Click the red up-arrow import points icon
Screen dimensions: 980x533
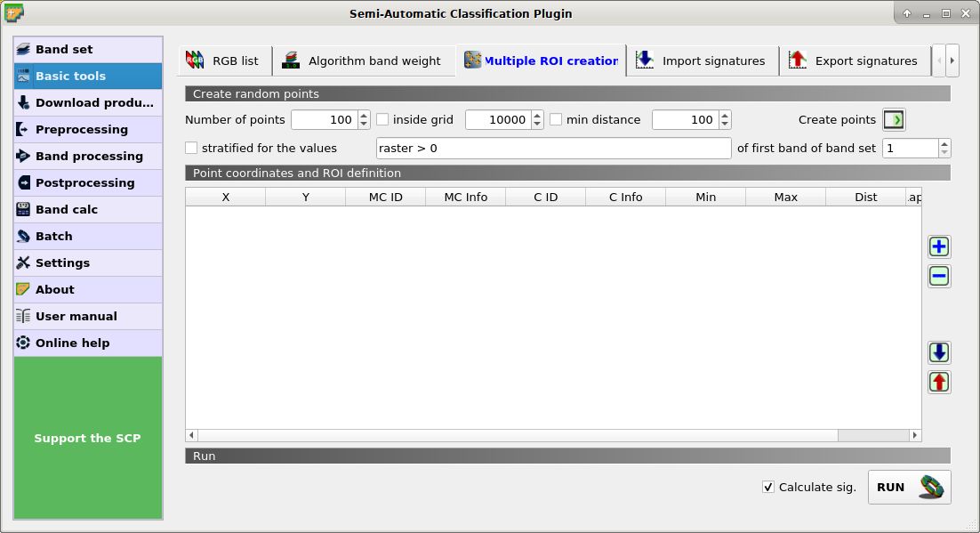tap(938, 383)
